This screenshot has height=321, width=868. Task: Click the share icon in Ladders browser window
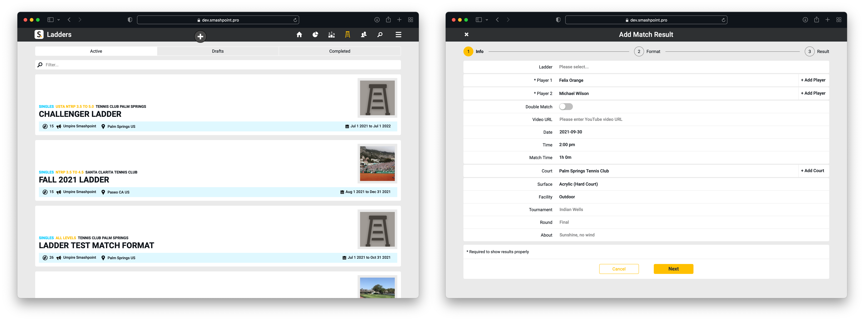tap(389, 20)
